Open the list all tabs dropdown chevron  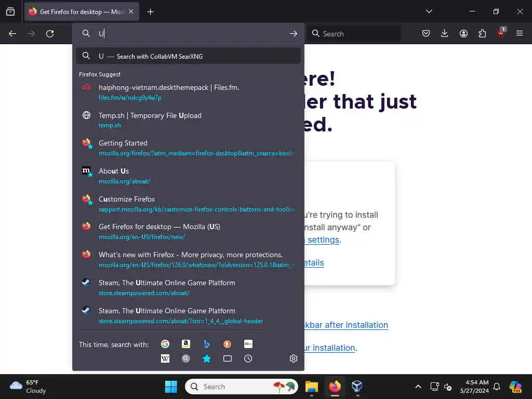tap(429, 11)
